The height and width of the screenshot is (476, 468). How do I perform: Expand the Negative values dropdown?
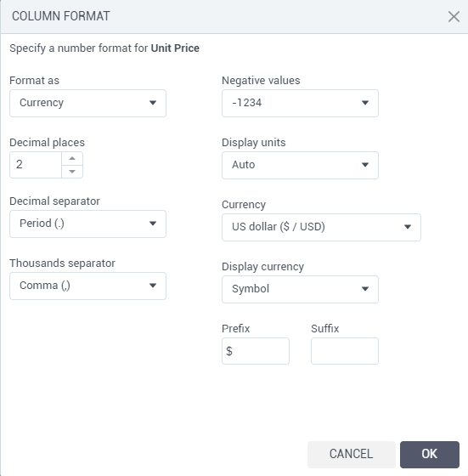coord(300,103)
